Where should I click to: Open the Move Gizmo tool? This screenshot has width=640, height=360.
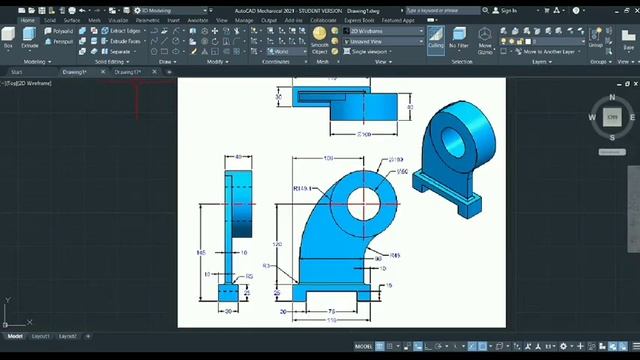pos(485,40)
